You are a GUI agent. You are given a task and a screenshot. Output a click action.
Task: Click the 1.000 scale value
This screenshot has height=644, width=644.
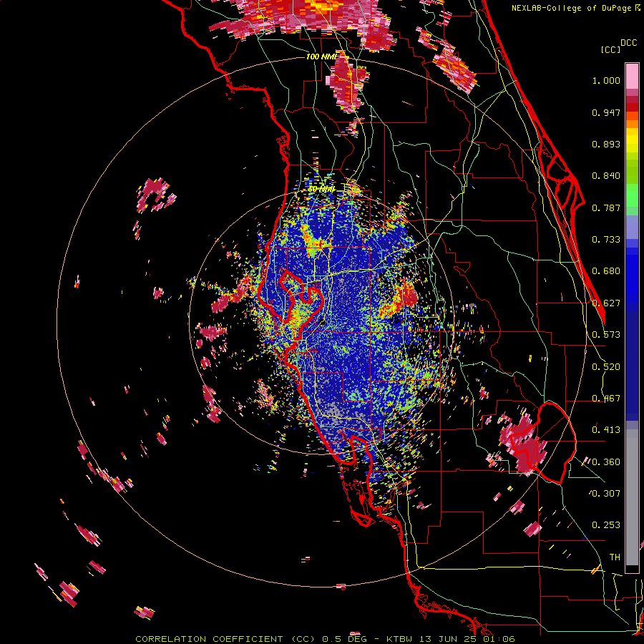606,80
